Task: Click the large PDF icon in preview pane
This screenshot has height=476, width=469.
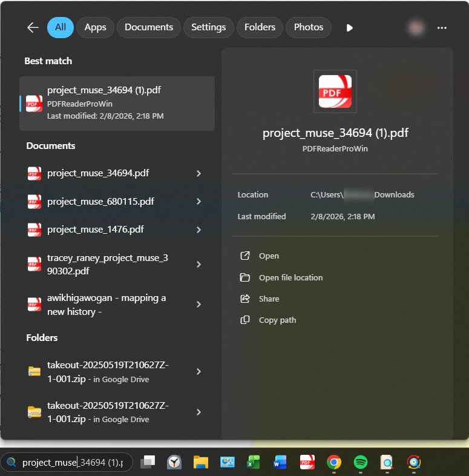Action: (335, 91)
